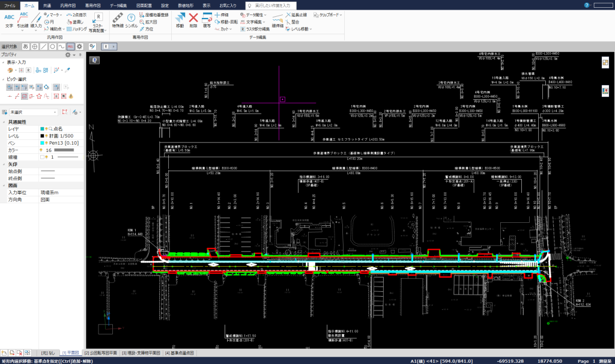Open the シンボル symbol tool
This screenshot has width=615, height=364.
coord(132,20)
